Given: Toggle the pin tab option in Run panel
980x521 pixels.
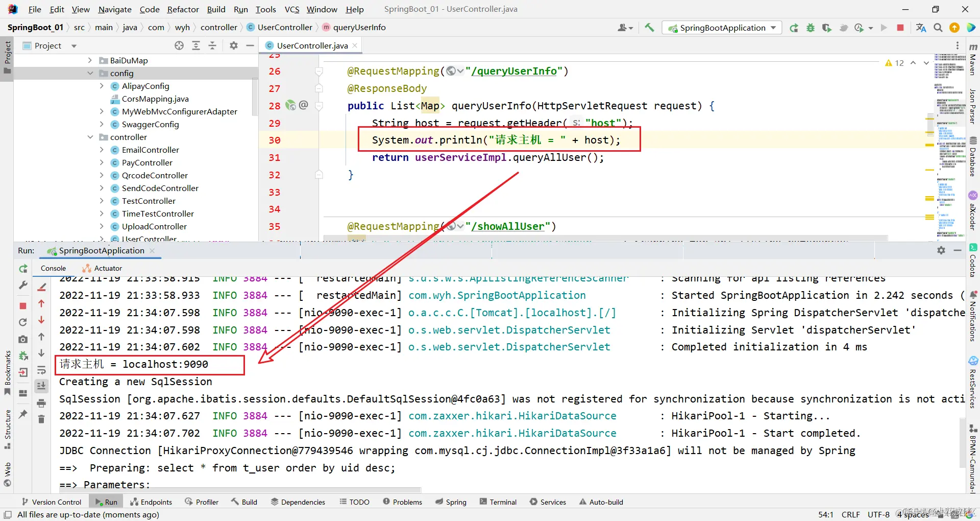Looking at the screenshot, I should point(23,414).
